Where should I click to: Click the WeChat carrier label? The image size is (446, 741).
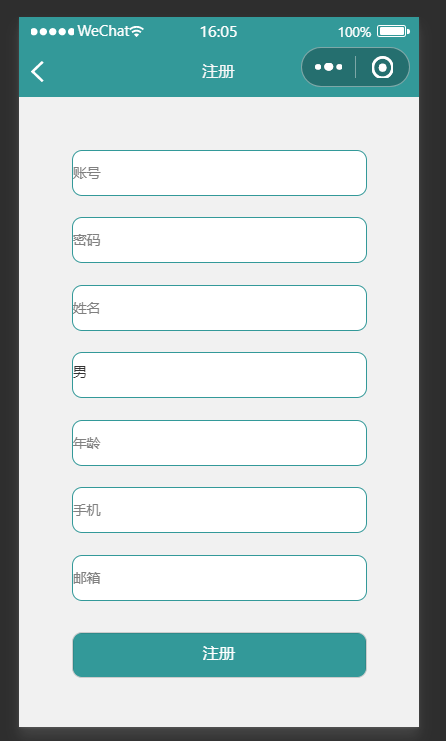click(x=103, y=31)
